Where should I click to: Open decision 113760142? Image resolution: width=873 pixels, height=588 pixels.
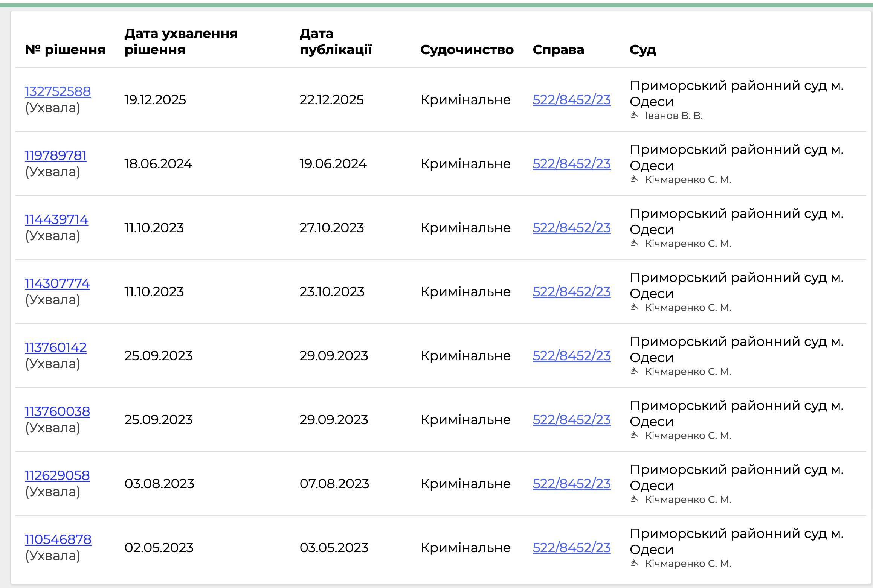coord(55,347)
